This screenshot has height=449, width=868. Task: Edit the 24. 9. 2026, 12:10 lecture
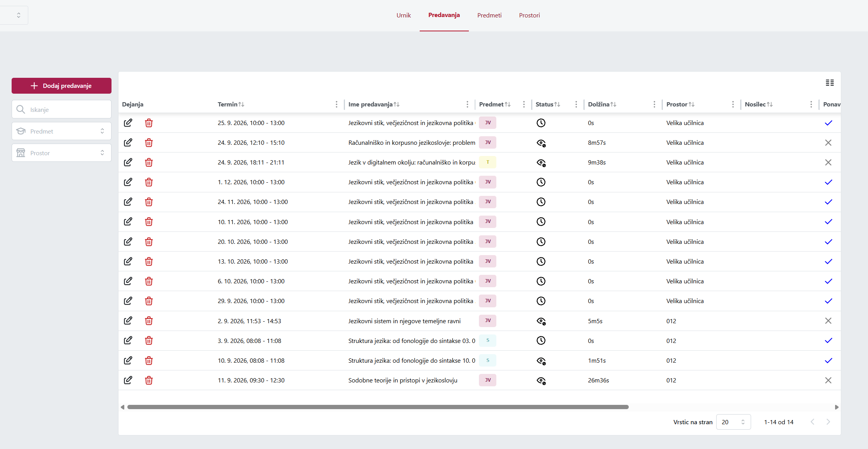(x=128, y=142)
